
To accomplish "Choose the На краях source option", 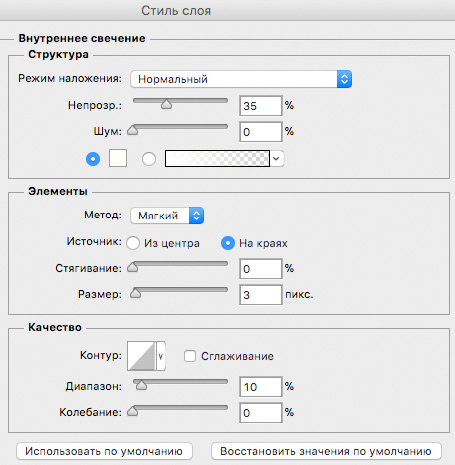I will click(228, 243).
